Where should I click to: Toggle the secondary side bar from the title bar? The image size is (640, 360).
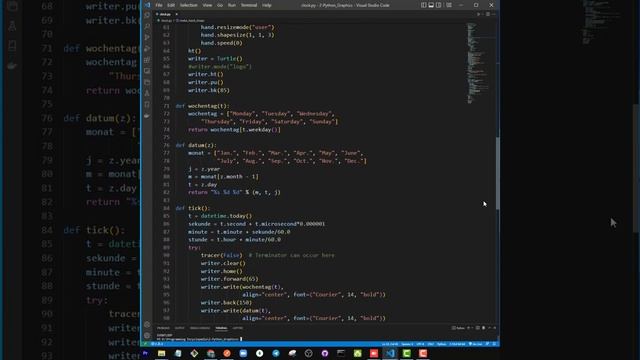[x=438, y=5]
